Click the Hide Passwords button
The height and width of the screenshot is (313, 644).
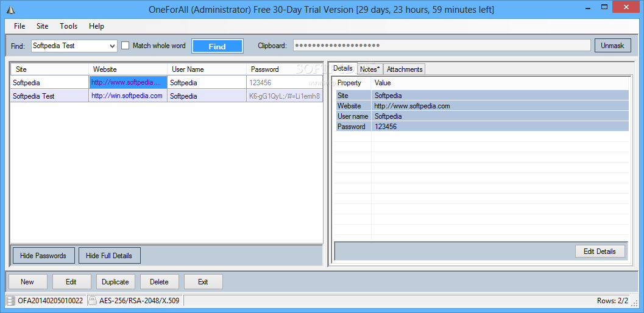coord(43,256)
